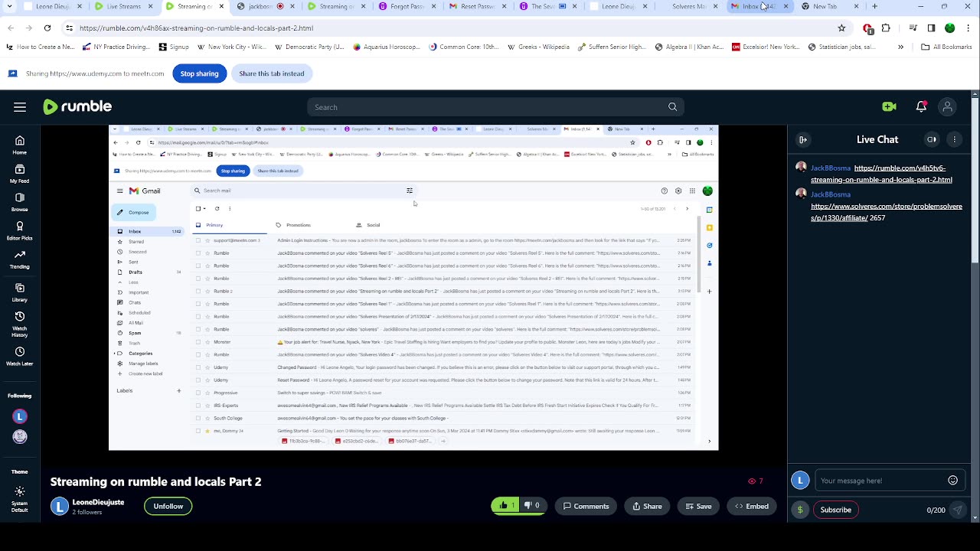Collapse the Live Chat panel with the arrow icon
Viewport: 980px width, 551px height.
pos(802,139)
